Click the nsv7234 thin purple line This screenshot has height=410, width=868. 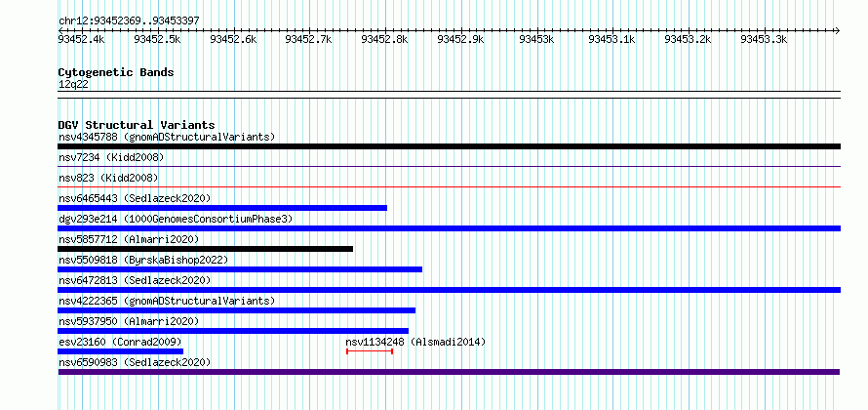449,166
